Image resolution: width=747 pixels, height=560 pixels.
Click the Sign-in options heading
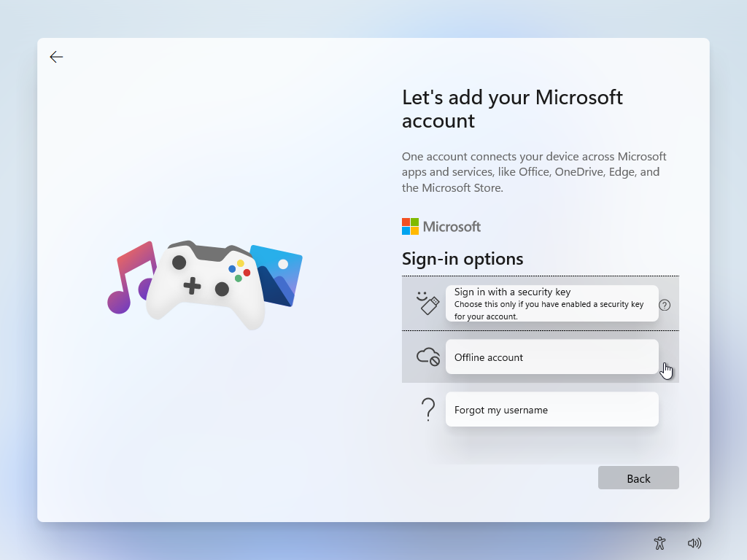click(462, 259)
